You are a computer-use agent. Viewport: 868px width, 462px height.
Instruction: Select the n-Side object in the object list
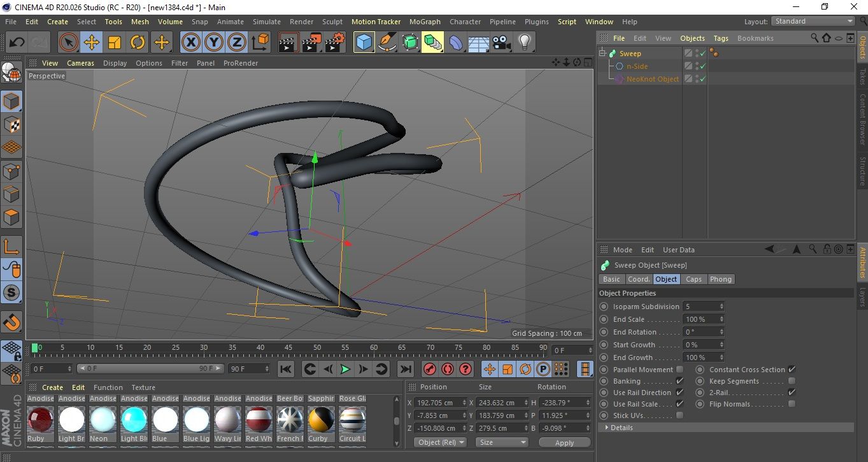pos(637,66)
